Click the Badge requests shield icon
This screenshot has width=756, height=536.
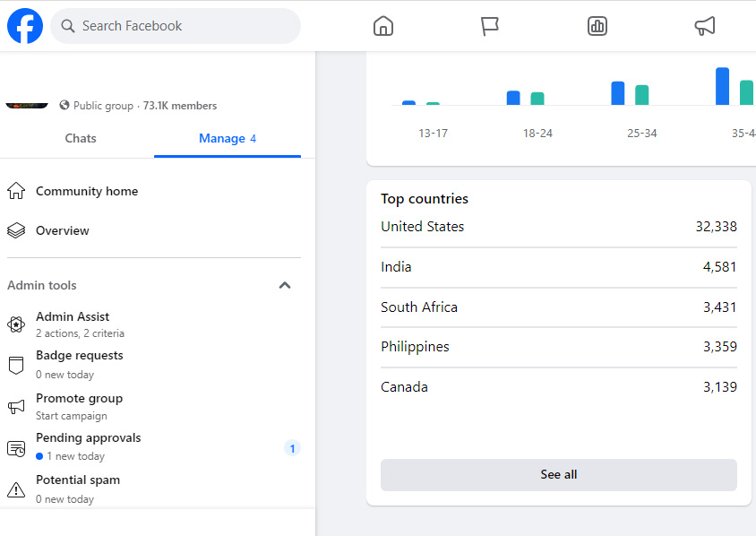(16, 365)
